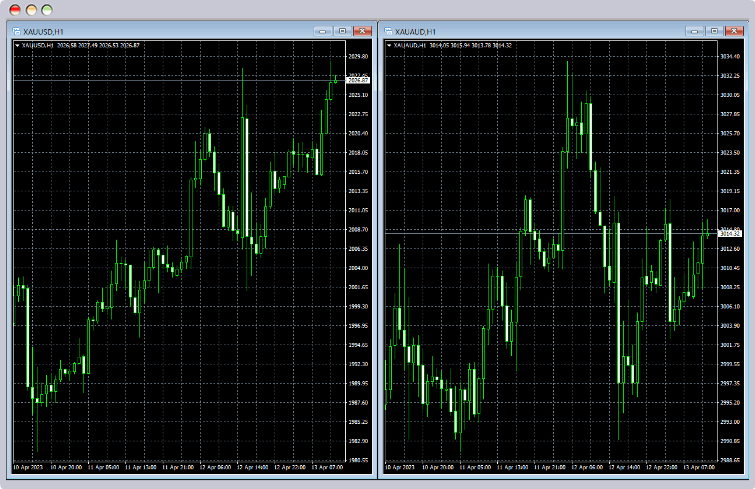This screenshot has width=755, height=489.
Task: Click the 2011.05 price axis label
Action: click(358, 210)
